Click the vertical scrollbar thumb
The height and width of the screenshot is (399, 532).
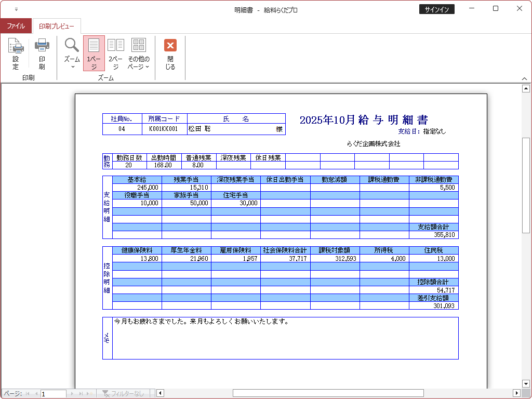[x=525, y=178]
